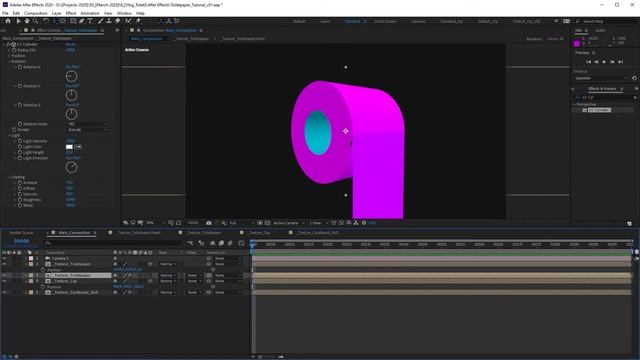Click the comp flowchart icon in viewer footer
This screenshot has height=360, width=640.
(x=356, y=223)
